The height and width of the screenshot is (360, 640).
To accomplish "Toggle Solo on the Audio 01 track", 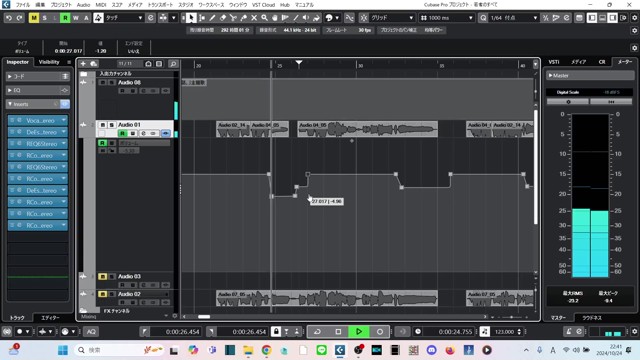I will [111, 124].
